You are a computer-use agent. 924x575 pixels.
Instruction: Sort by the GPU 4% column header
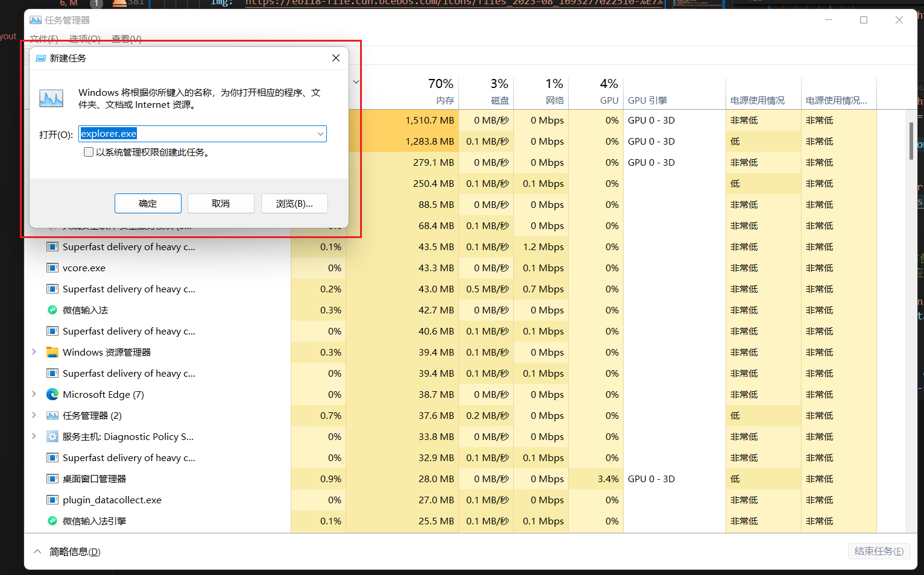click(x=596, y=92)
